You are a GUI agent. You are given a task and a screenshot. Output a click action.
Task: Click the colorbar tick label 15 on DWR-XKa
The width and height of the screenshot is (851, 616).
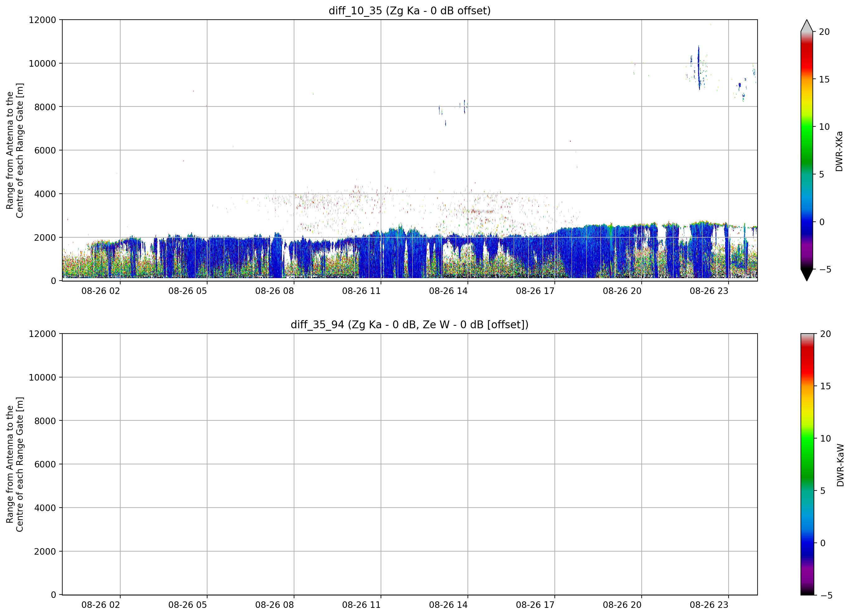click(824, 79)
